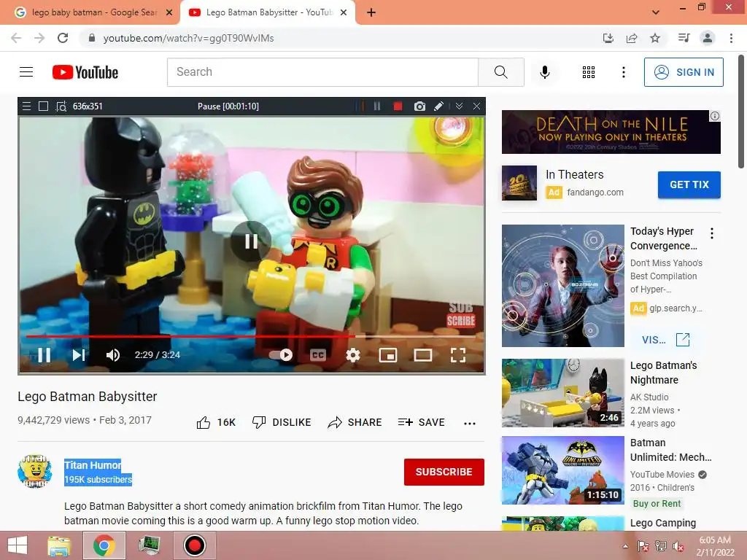
Task: Select the Lego Batman Babysitter YouTube tab
Action: tap(267, 12)
